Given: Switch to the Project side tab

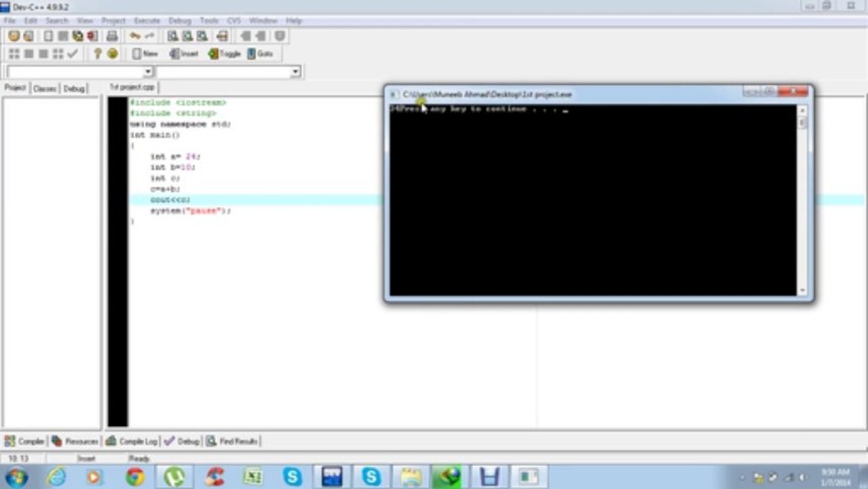Looking at the screenshot, I should click(x=15, y=88).
